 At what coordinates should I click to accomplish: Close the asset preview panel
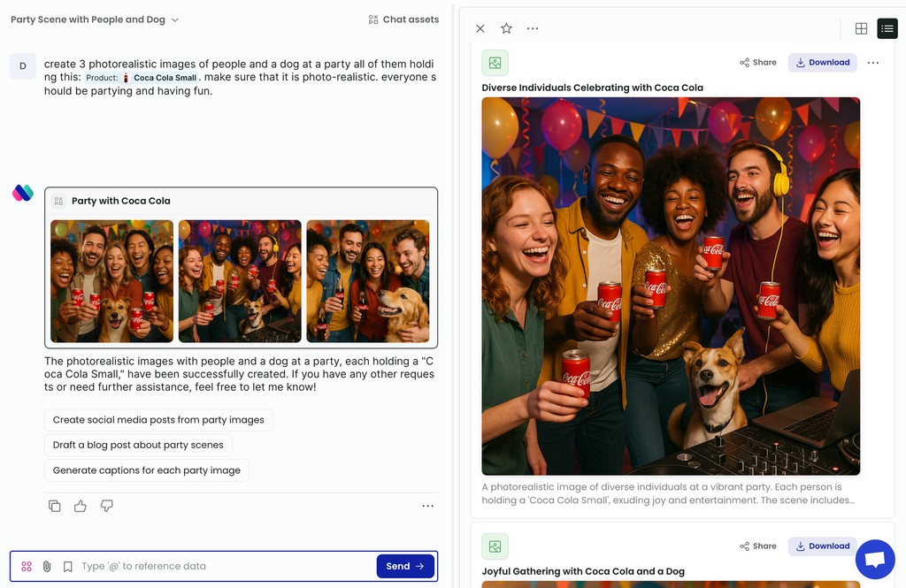[x=480, y=28]
